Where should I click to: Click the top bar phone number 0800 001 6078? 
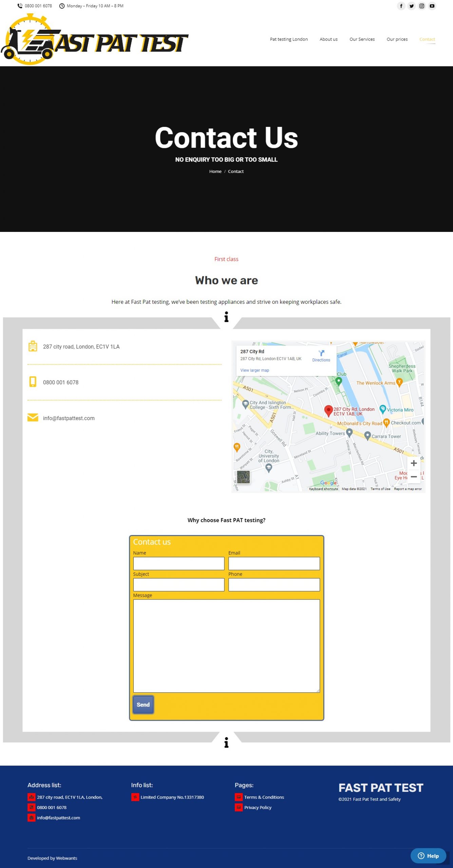pyautogui.click(x=38, y=6)
